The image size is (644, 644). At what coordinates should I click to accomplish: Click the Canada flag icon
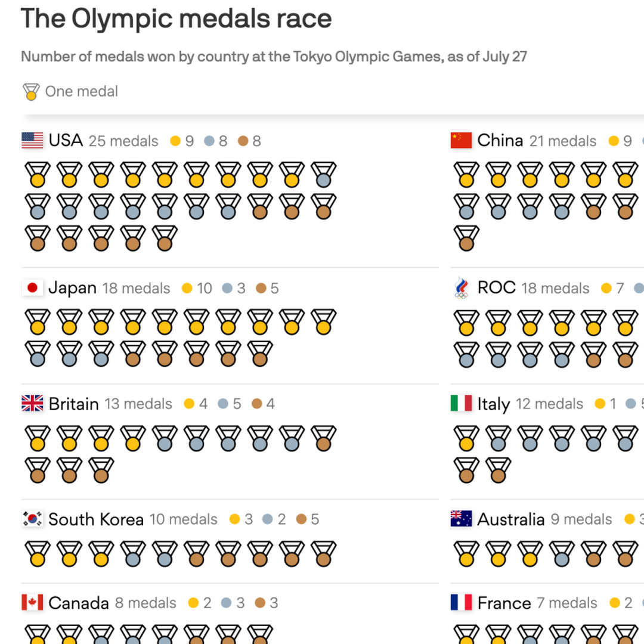pos(32,603)
